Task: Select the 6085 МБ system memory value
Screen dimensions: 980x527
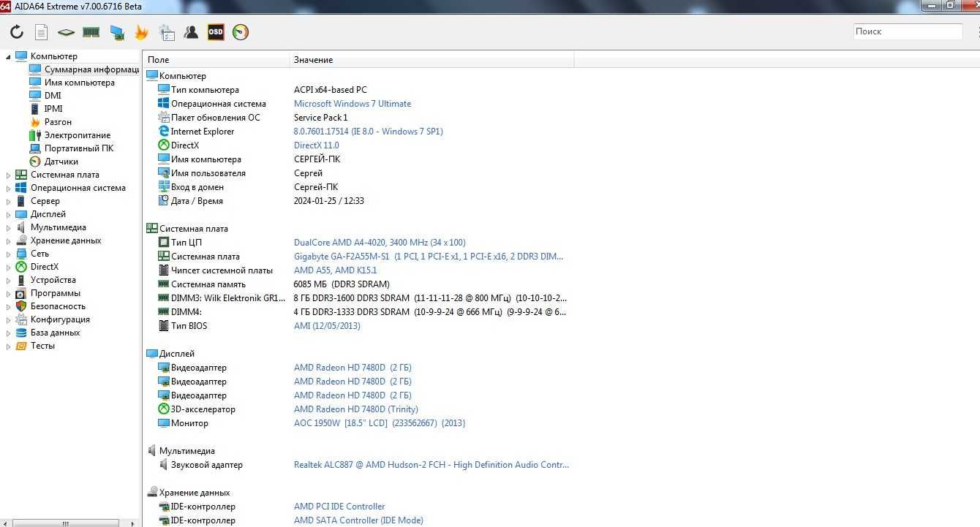Action: point(342,284)
